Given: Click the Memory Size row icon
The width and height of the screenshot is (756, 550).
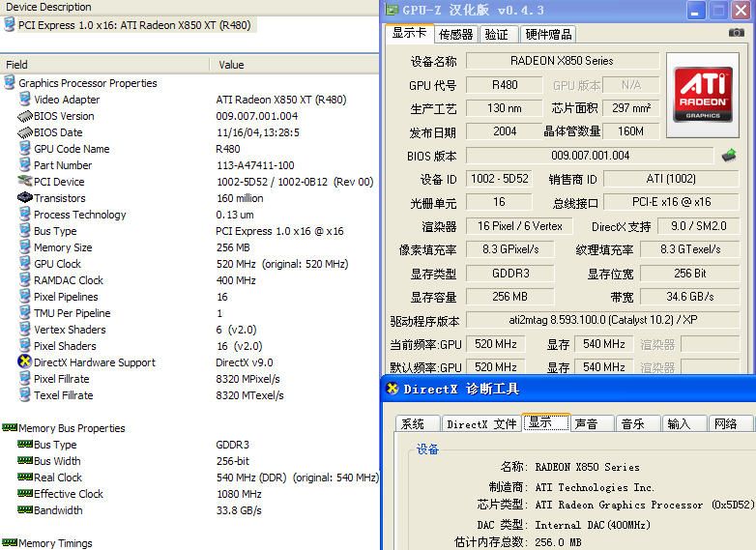Looking at the screenshot, I should (25, 246).
